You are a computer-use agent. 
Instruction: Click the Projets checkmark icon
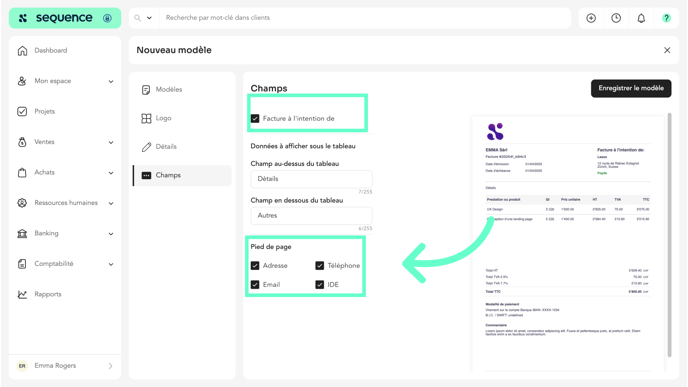22,111
